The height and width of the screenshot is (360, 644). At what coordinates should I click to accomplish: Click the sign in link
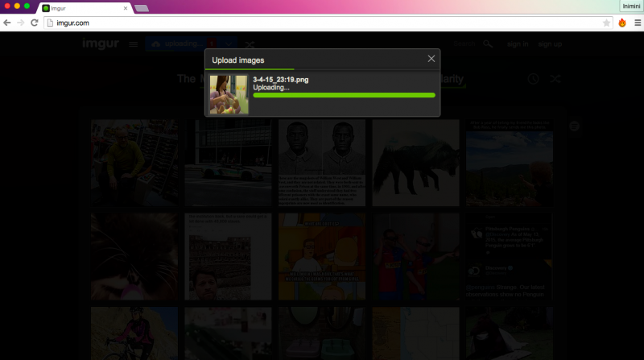click(x=518, y=44)
